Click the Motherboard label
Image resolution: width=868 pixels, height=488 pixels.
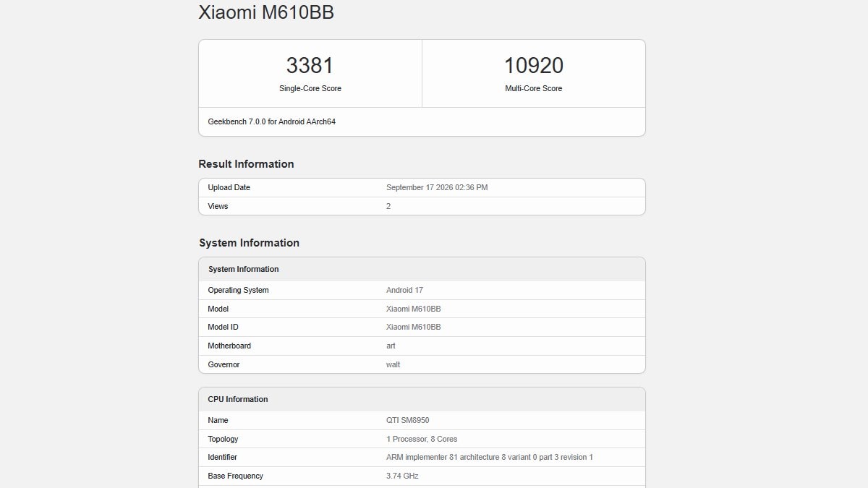[229, 346]
